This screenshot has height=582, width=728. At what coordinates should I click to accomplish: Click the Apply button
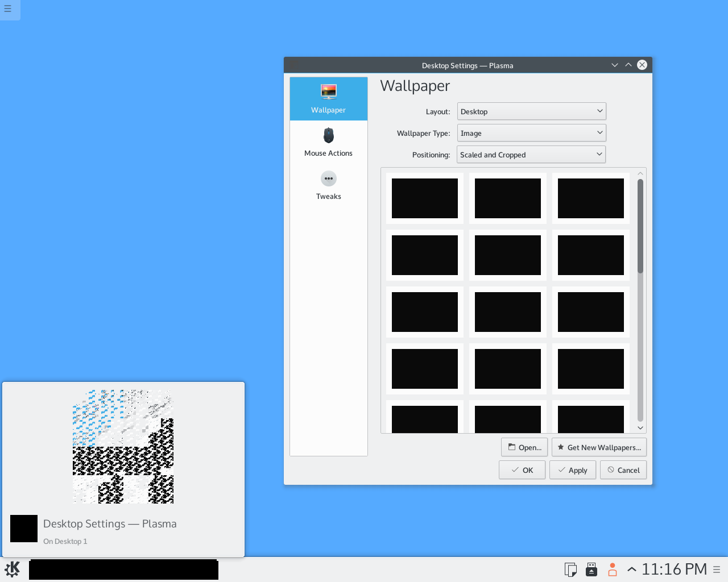(573, 470)
